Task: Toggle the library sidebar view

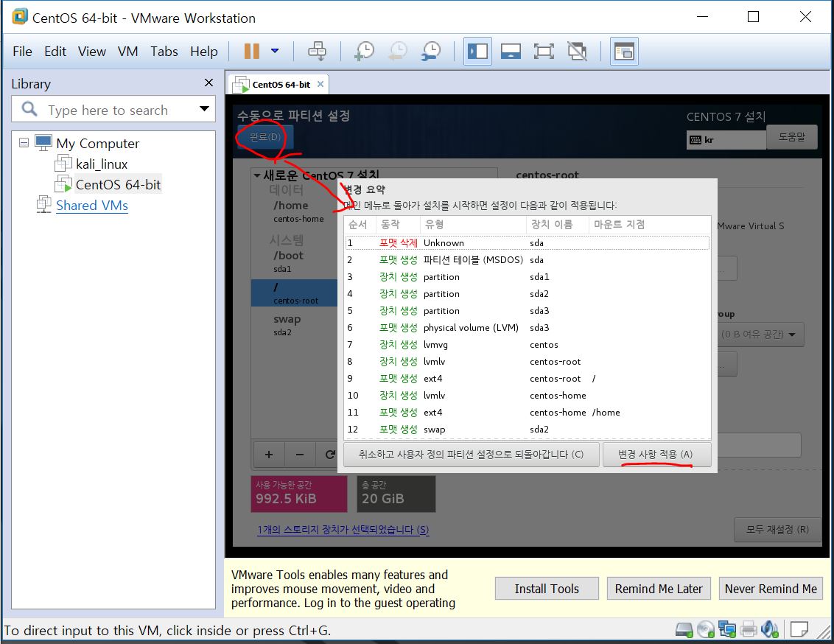Action: point(477,52)
